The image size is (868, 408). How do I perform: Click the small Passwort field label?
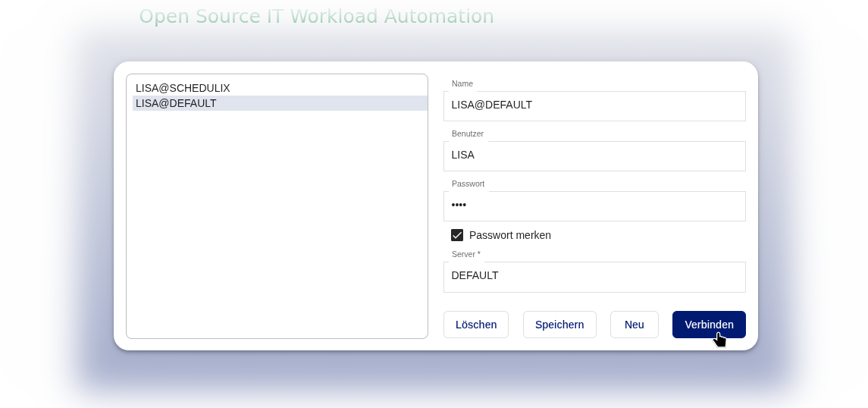(x=468, y=184)
